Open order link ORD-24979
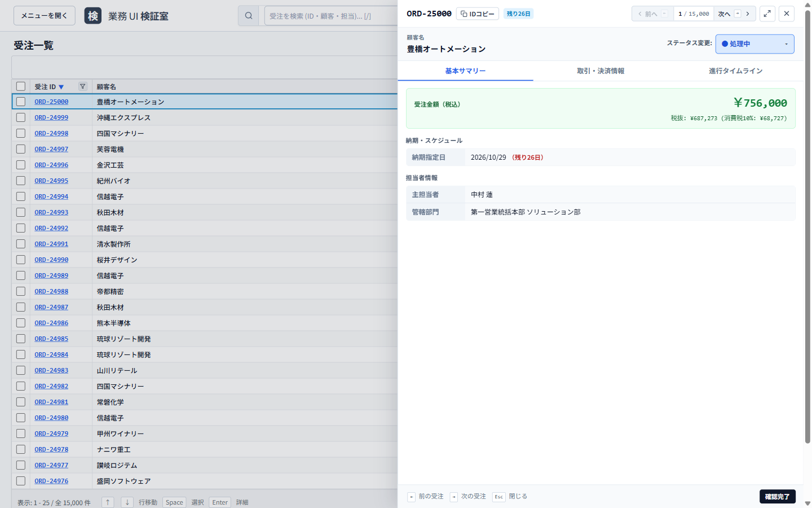The width and height of the screenshot is (812, 508). [x=51, y=433]
